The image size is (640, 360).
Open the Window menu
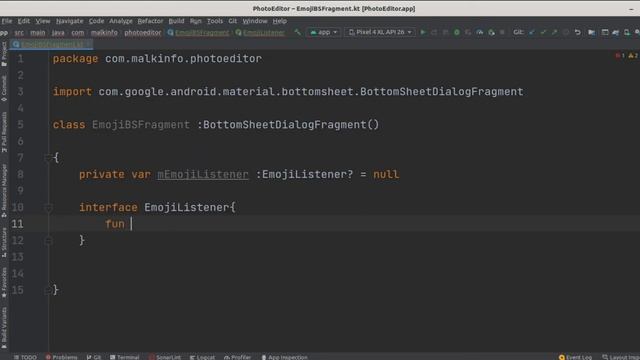coord(255,21)
